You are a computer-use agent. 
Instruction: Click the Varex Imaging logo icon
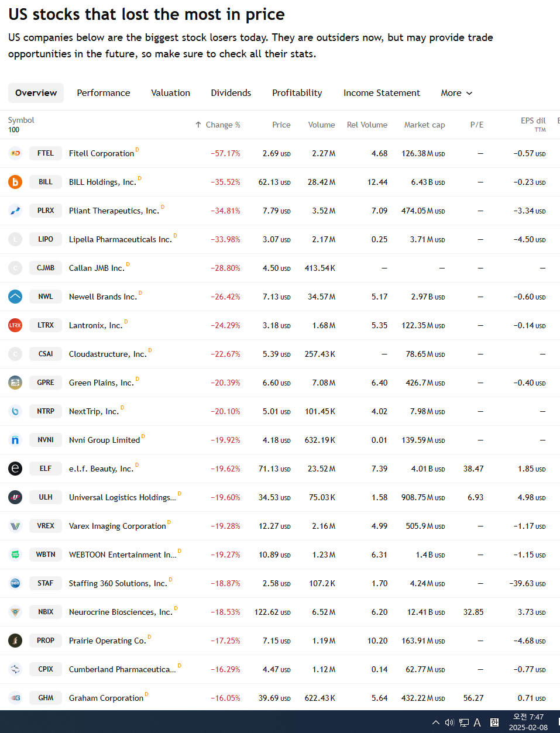tap(15, 526)
